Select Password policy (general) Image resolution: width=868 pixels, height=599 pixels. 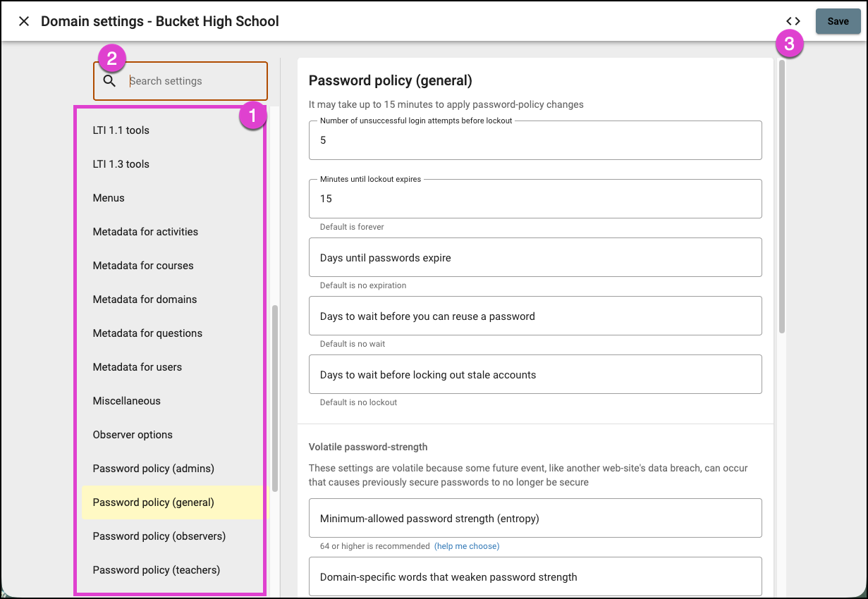[x=175, y=502]
